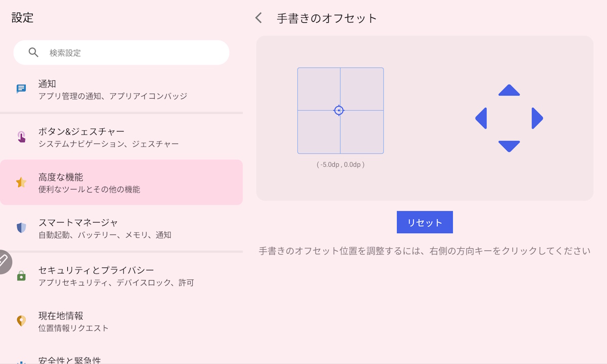Image resolution: width=607 pixels, height=364 pixels.
Task: Click the 検索設定 search field
Action: click(132, 53)
